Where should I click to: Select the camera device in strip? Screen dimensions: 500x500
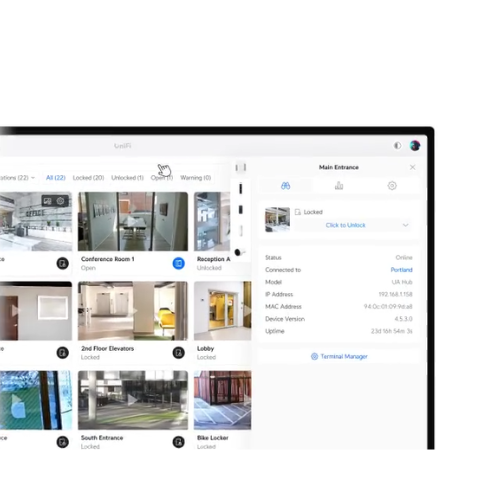(x=240, y=252)
